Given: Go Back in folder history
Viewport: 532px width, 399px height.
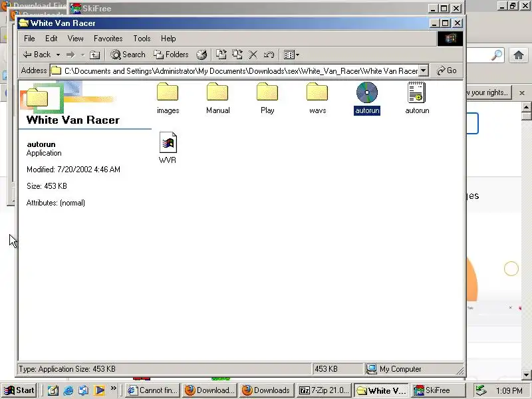Looking at the screenshot, I should pyautogui.click(x=37, y=55).
